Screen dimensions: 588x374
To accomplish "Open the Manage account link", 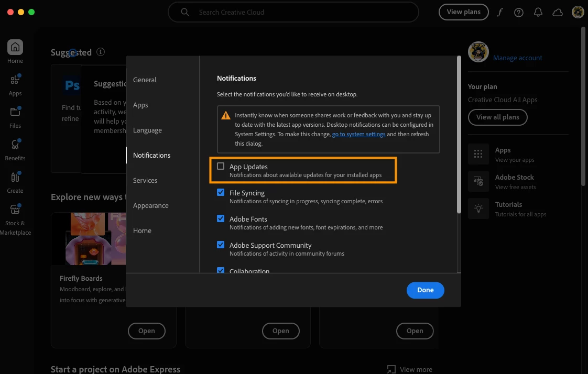I will point(517,58).
